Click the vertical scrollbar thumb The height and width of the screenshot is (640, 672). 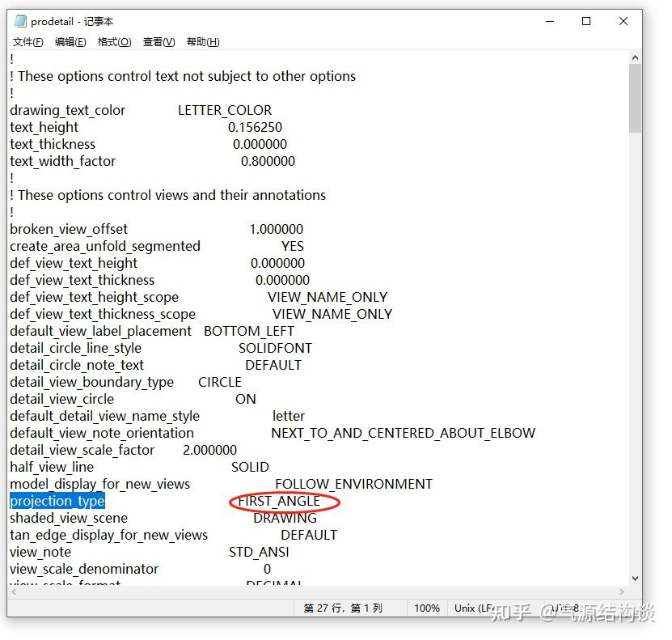(635, 98)
